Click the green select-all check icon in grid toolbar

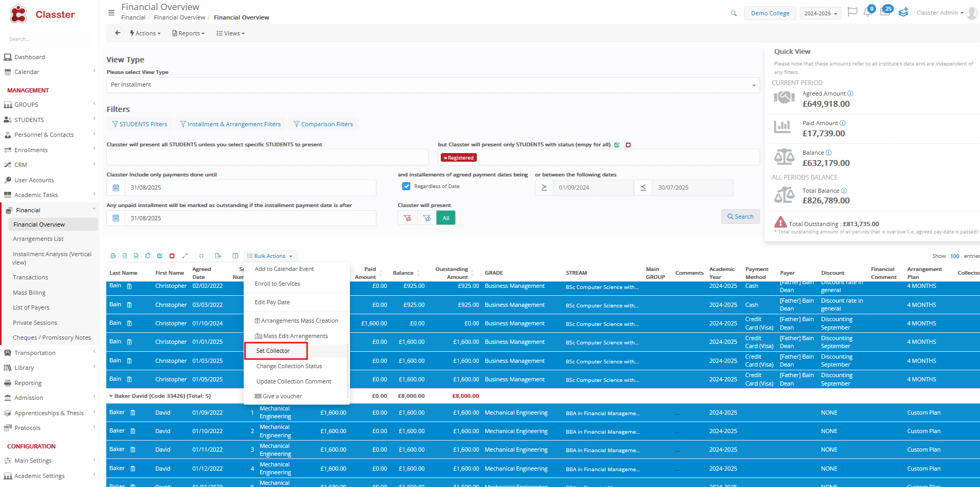pos(160,256)
